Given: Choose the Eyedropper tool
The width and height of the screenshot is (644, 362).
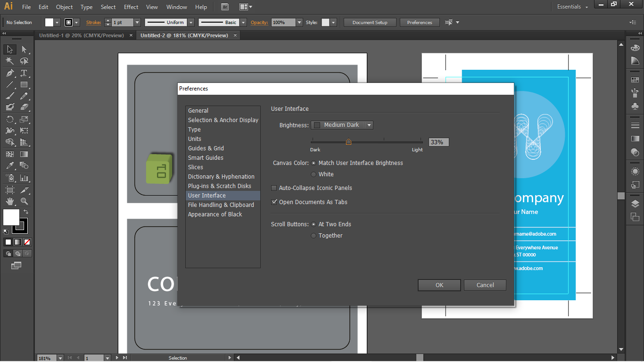Looking at the screenshot, I should 9,166.
